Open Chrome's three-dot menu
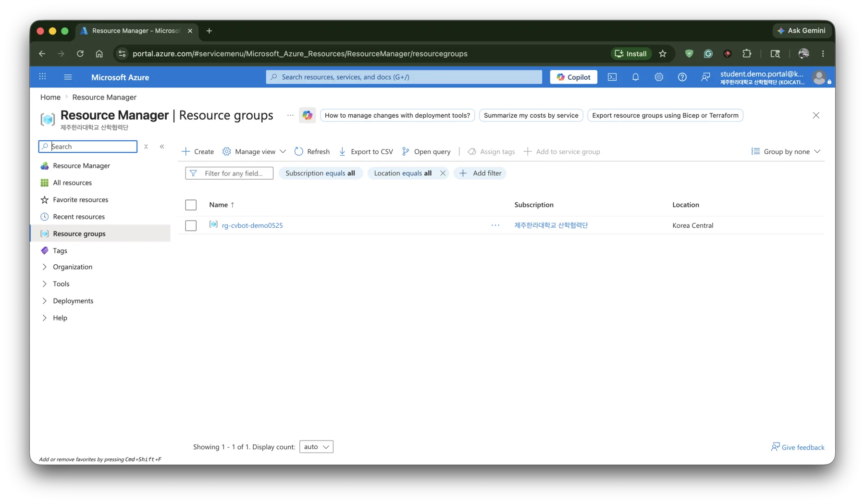This screenshot has height=504, width=865. click(823, 54)
